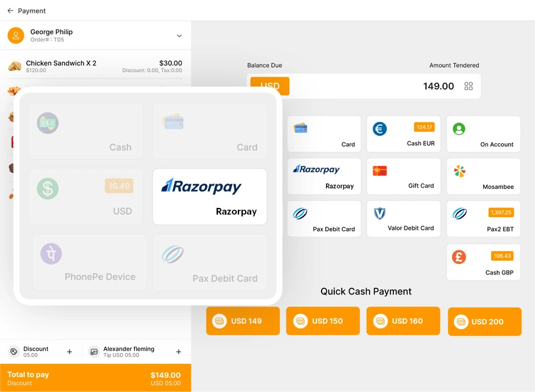Image resolution: width=535 pixels, height=392 pixels.
Task: Select Cash EUR payment tile
Action: point(404,134)
